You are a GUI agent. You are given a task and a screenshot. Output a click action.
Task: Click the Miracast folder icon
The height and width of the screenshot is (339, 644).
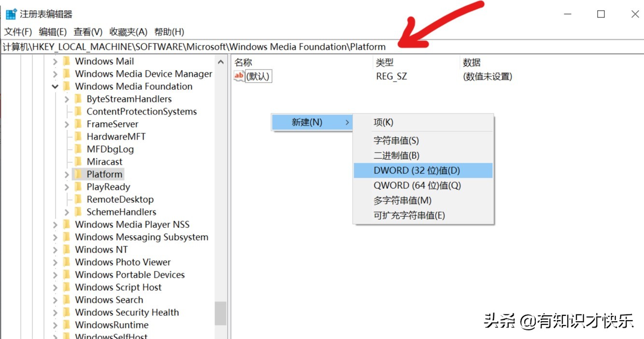pos(79,161)
